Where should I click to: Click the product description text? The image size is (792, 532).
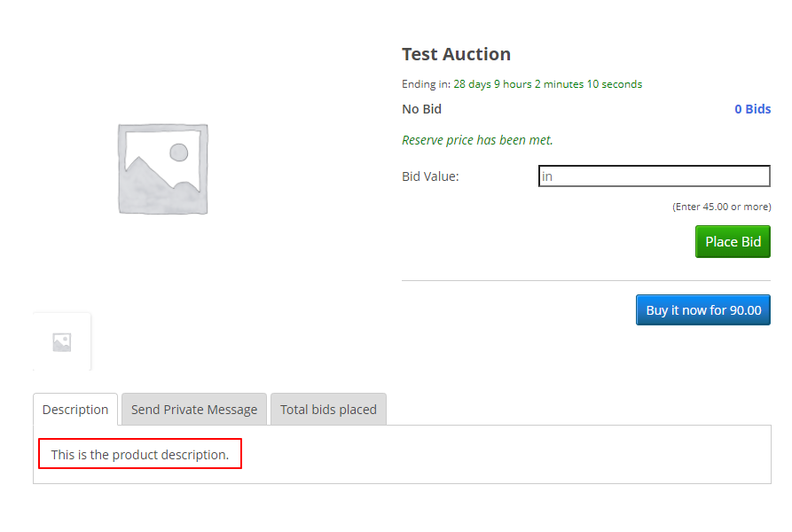pos(140,454)
